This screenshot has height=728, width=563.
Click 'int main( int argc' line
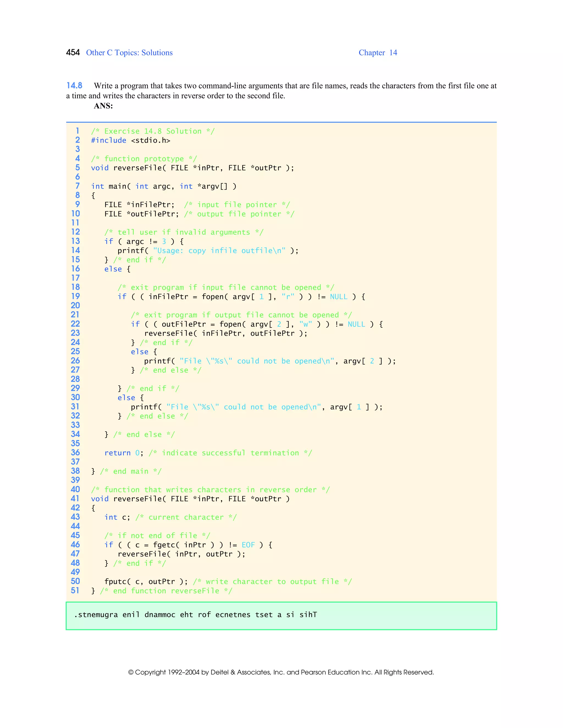point(164,186)
